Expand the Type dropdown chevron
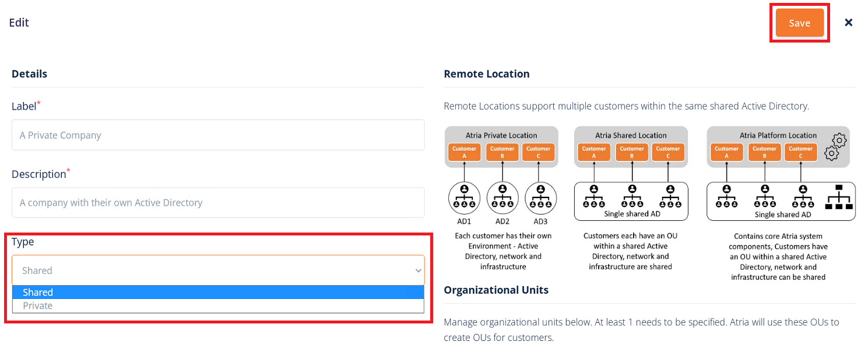Image resolution: width=868 pixels, height=352 pixels. pyautogui.click(x=418, y=270)
